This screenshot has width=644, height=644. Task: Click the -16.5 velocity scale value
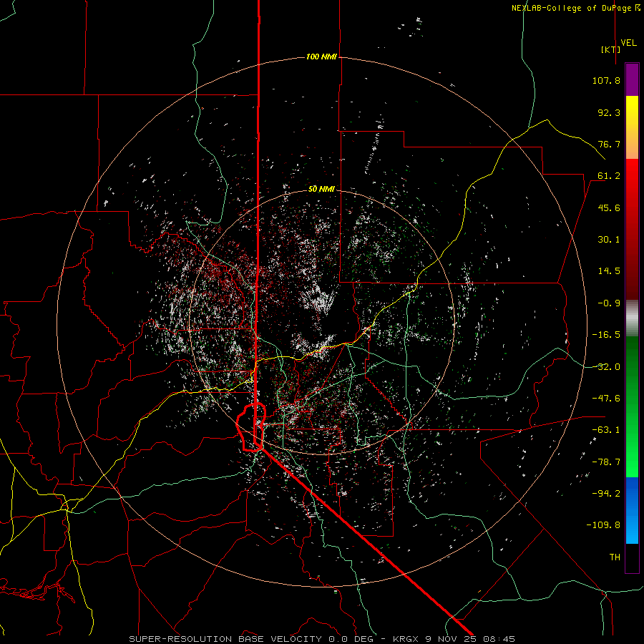pos(606,335)
